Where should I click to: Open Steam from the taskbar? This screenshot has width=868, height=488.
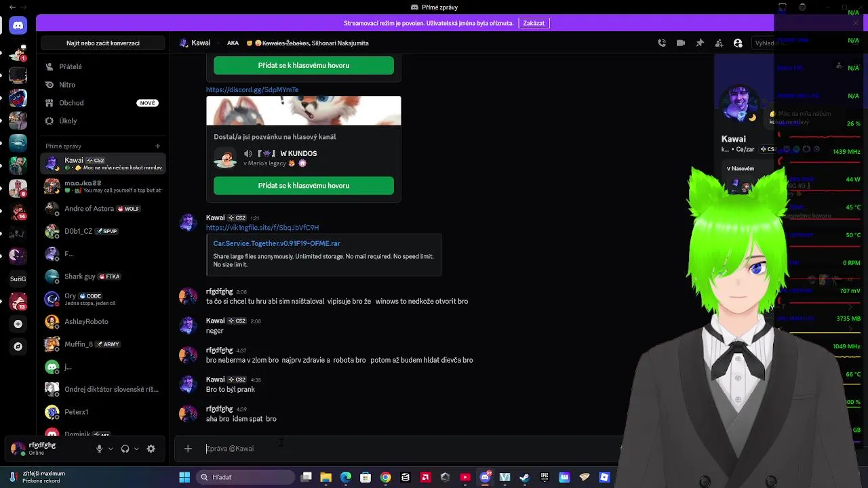(x=524, y=477)
